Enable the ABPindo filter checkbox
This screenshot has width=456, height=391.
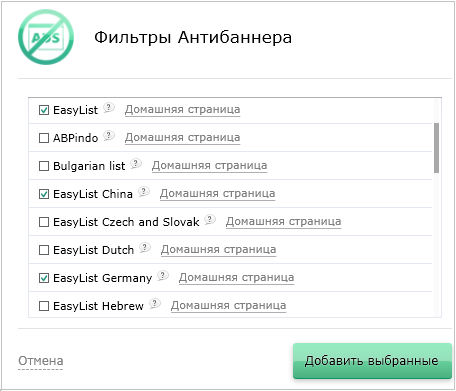[x=44, y=138]
